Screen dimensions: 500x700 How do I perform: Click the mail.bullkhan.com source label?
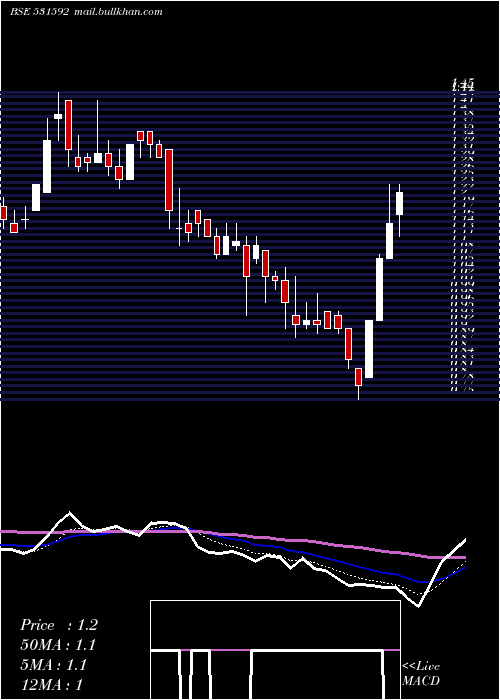pyautogui.click(x=117, y=12)
